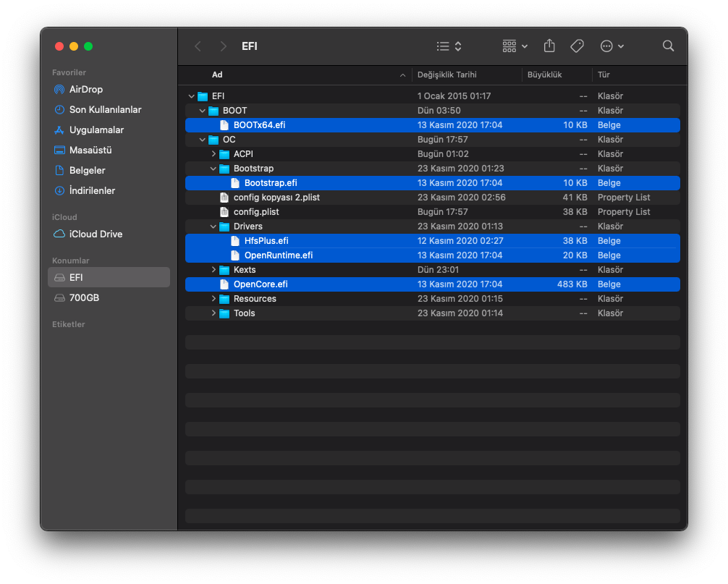Open the search magnifier icon

point(668,46)
